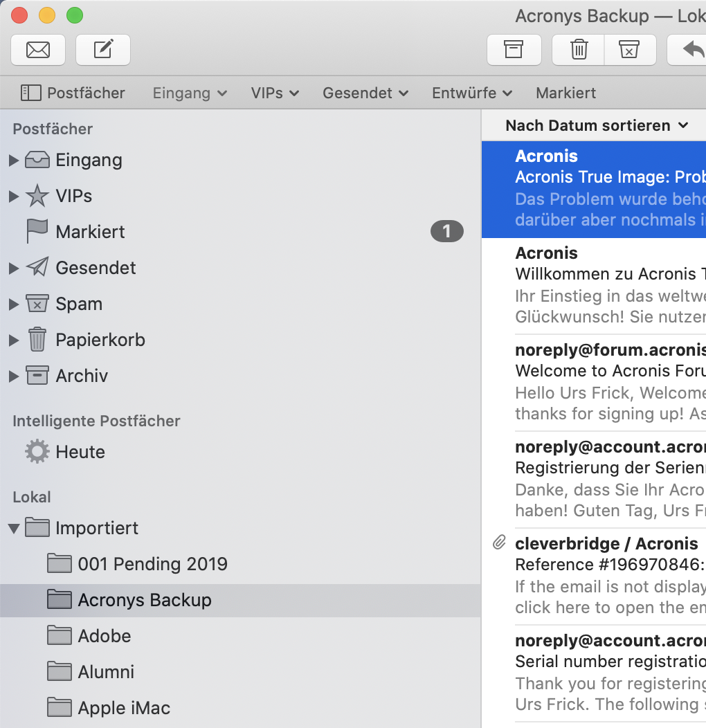Select the Gesendet paper plane icon
Screen dimensions: 706x728
click(37, 267)
